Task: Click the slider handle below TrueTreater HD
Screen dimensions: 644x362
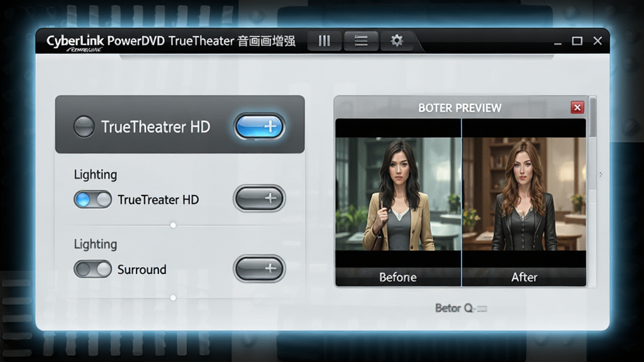Action: point(174,225)
